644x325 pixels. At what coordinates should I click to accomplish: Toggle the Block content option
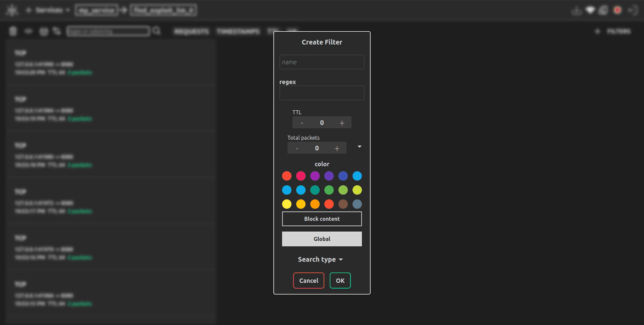coord(322,219)
